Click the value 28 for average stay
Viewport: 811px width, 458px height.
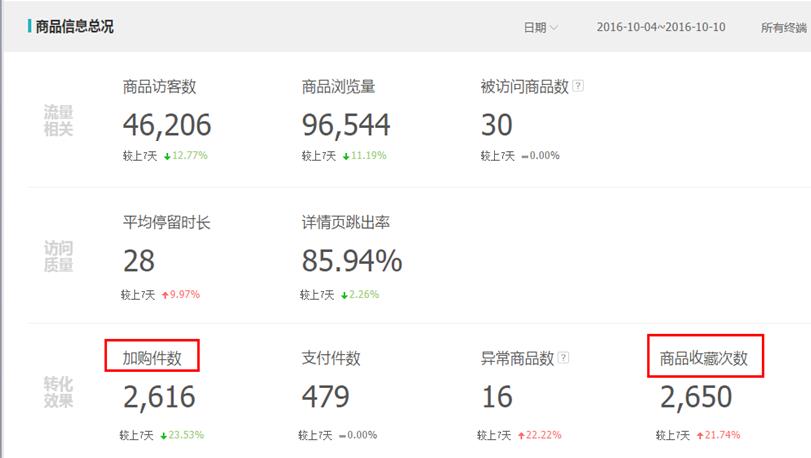tap(139, 261)
